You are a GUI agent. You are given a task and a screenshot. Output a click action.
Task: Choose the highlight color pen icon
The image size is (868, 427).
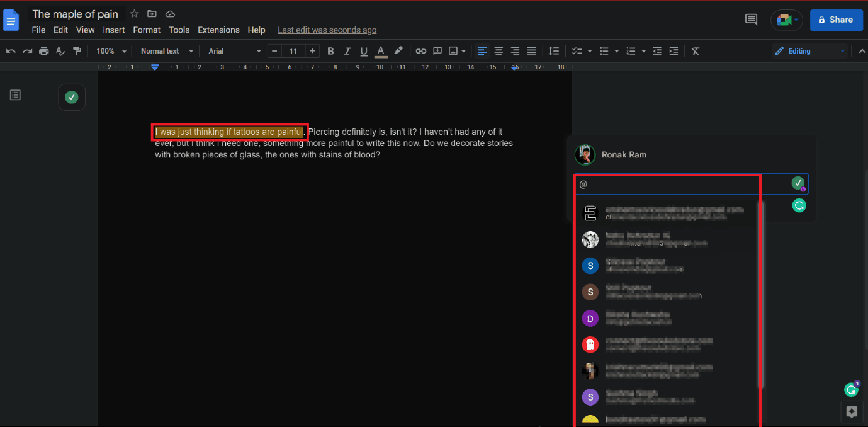tap(398, 51)
